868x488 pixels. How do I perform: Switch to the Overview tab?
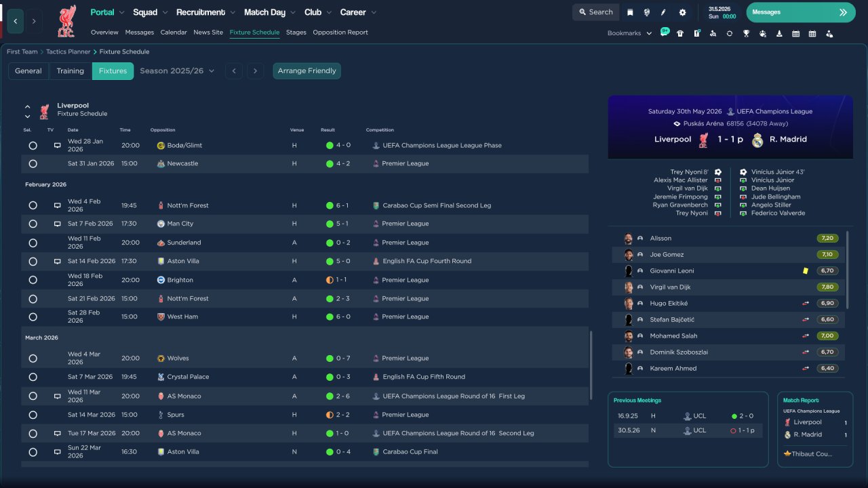tap(104, 33)
